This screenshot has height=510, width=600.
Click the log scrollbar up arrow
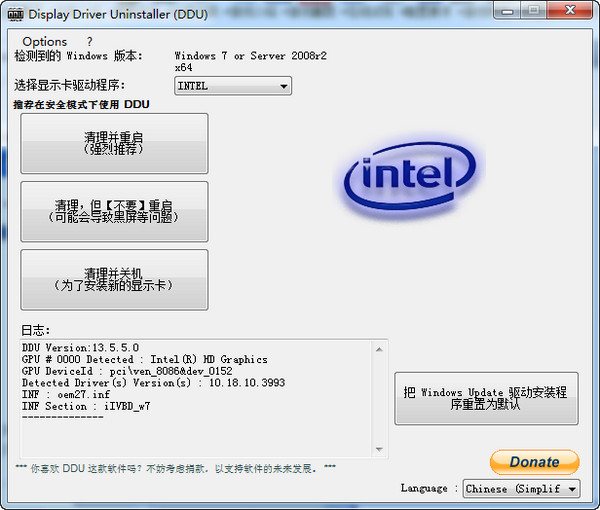379,348
